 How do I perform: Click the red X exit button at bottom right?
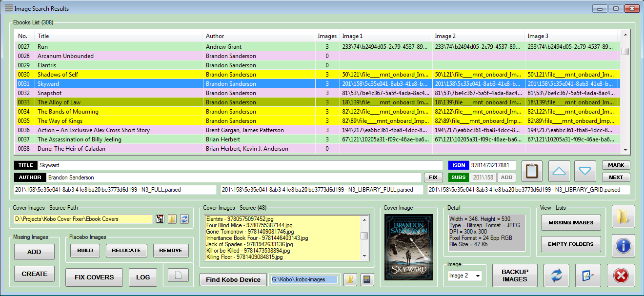click(x=621, y=276)
